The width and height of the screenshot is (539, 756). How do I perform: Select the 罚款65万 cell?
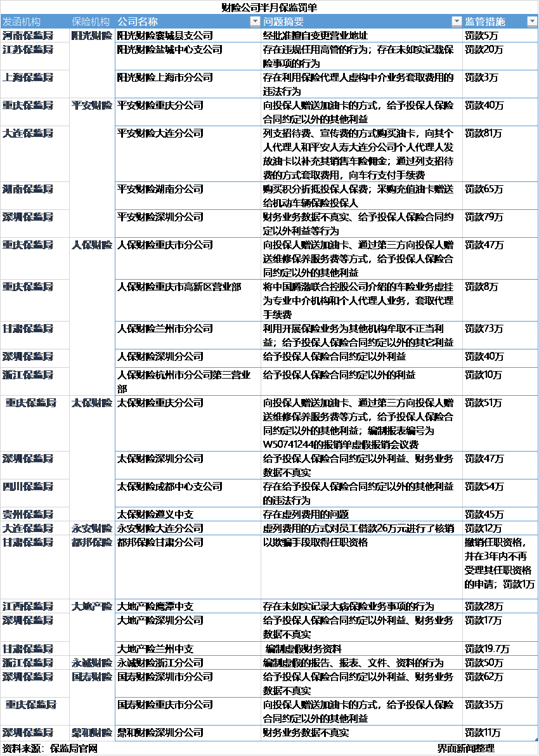[500, 196]
